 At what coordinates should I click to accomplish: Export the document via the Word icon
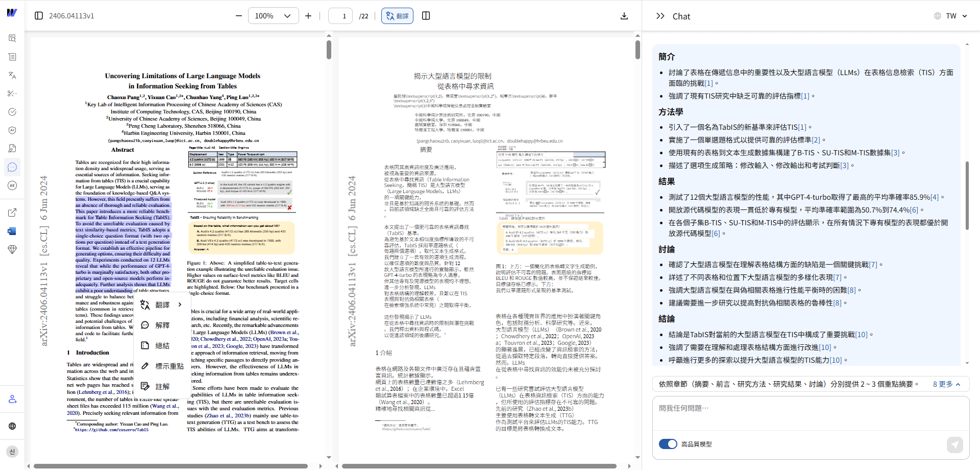12,231
